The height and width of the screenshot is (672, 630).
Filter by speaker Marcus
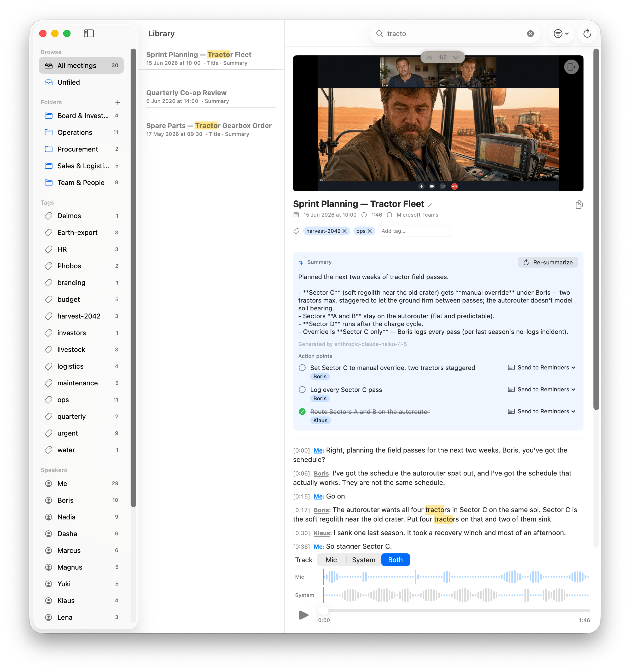click(81, 551)
